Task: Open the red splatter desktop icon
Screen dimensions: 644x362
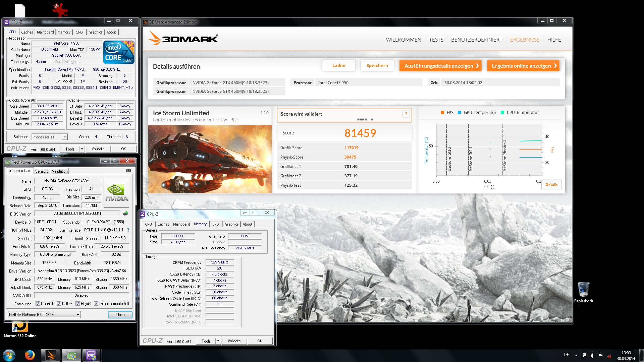Action: [60, 10]
